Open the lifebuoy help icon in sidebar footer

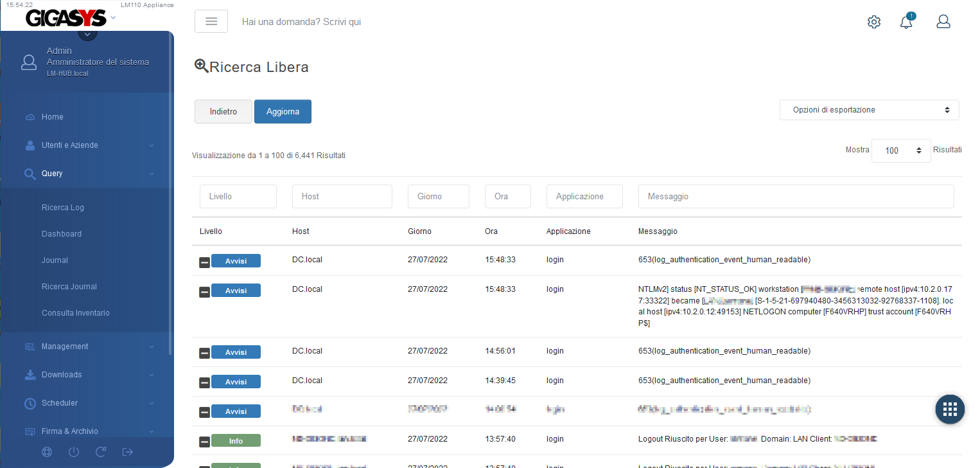pyautogui.click(x=47, y=452)
